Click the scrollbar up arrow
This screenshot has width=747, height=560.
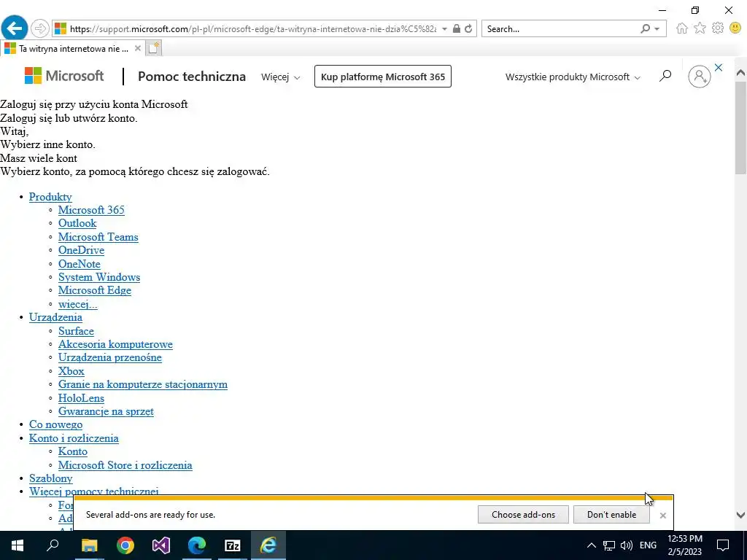[740, 73]
